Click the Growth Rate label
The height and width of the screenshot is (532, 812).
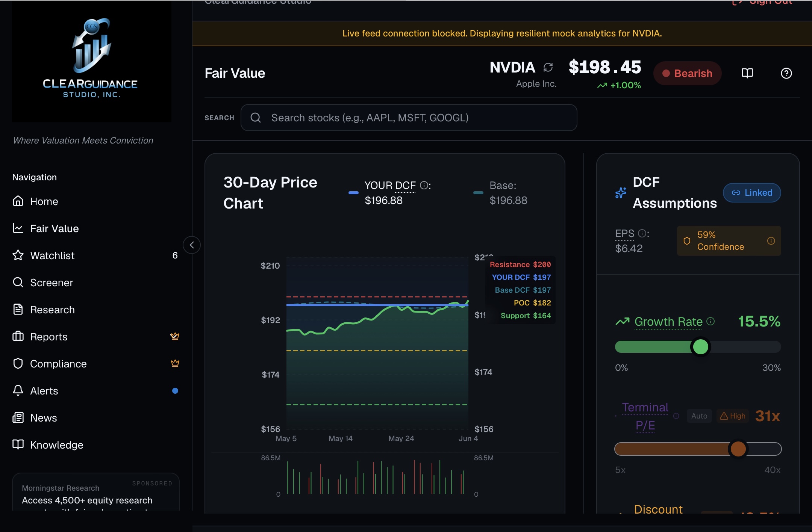point(668,322)
